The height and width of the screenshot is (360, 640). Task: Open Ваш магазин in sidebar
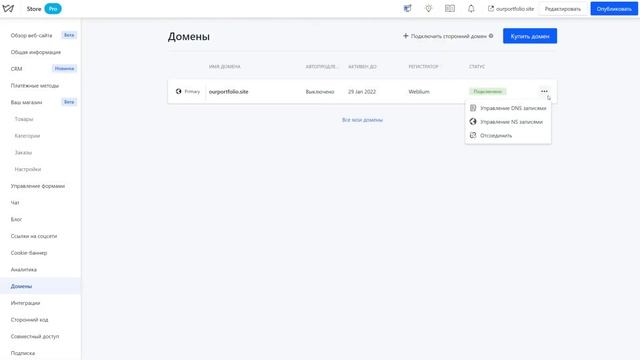point(26,102)
